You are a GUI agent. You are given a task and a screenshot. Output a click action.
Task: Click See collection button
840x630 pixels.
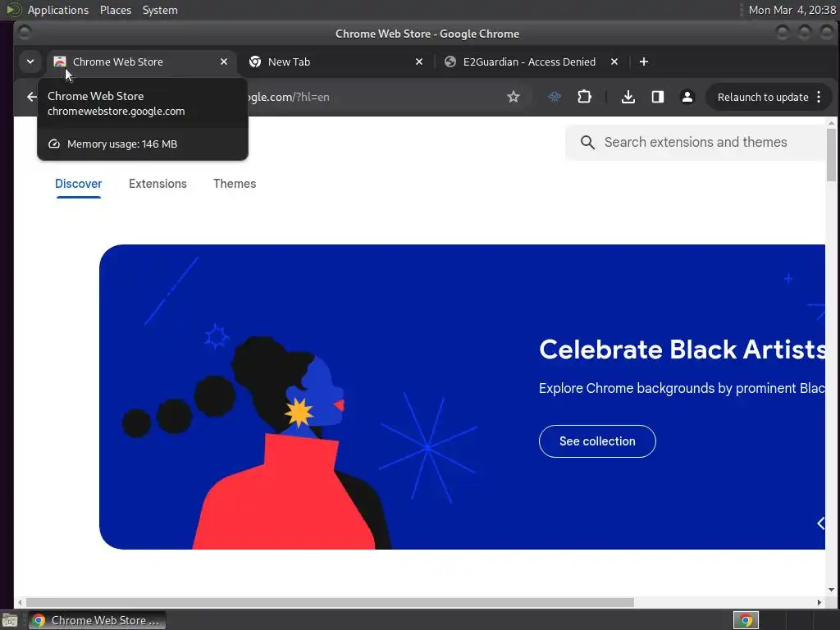pos(597,441)
